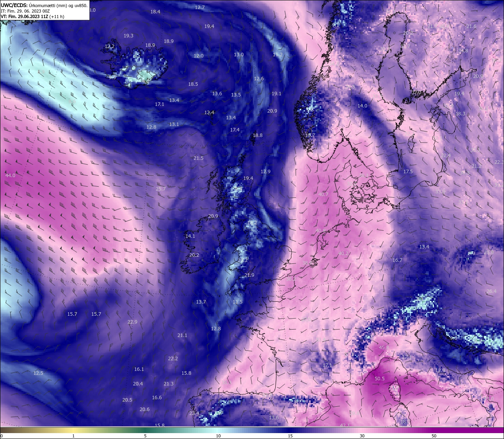Click the 10 tick on the color scale

pos(218,436)
